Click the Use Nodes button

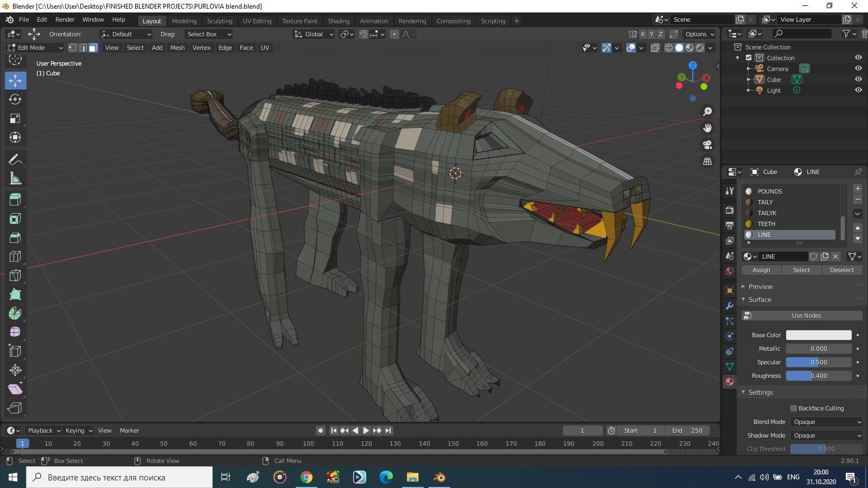pyautogui.click(x=802, y=316)
